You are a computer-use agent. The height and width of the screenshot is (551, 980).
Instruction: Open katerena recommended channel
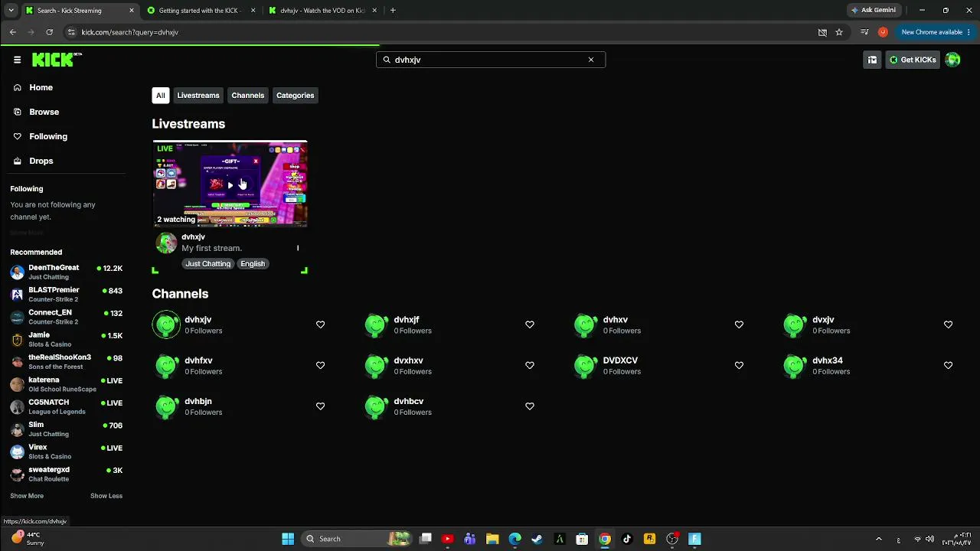(x=66, y=384)
